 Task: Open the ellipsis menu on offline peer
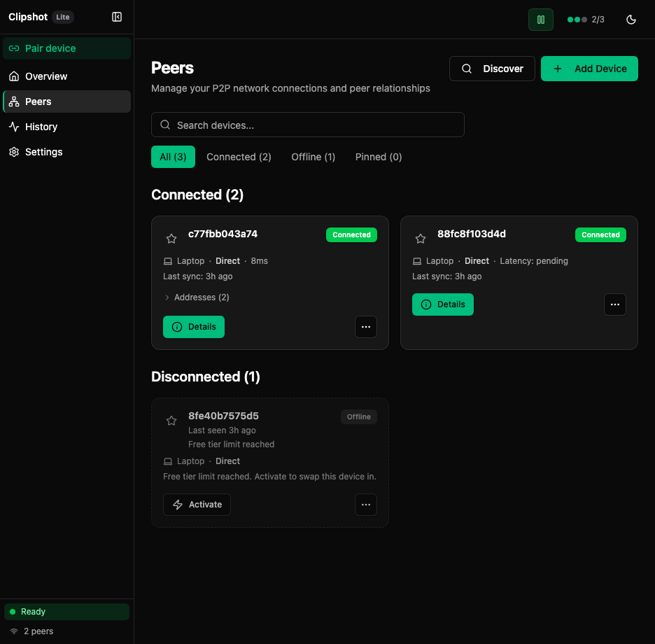[x=366, y=505]
